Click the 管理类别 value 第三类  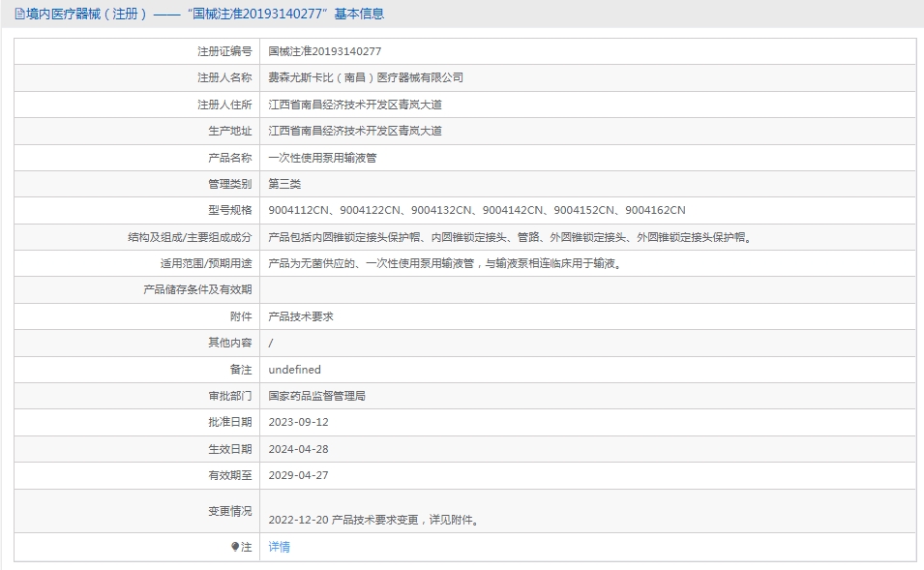284,184
